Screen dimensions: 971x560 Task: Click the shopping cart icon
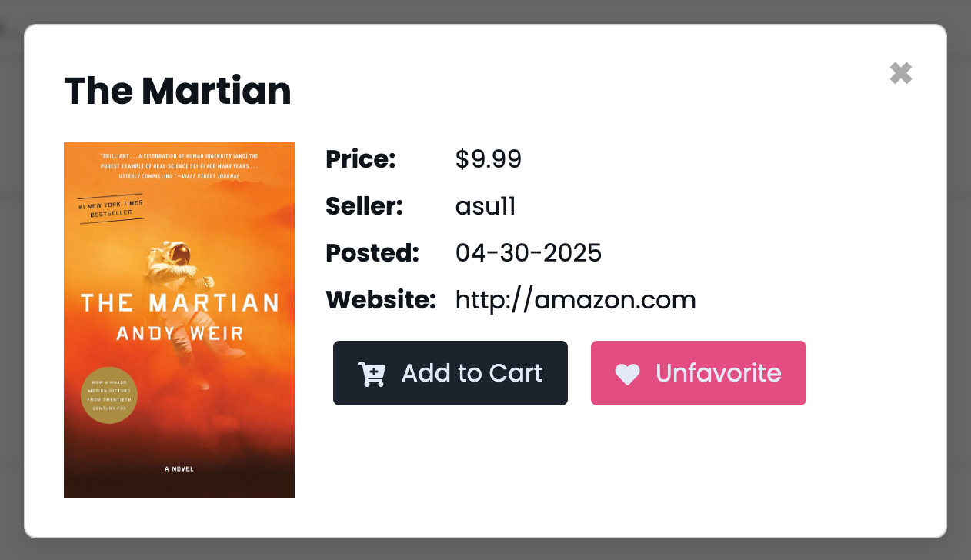coord(372,374)
